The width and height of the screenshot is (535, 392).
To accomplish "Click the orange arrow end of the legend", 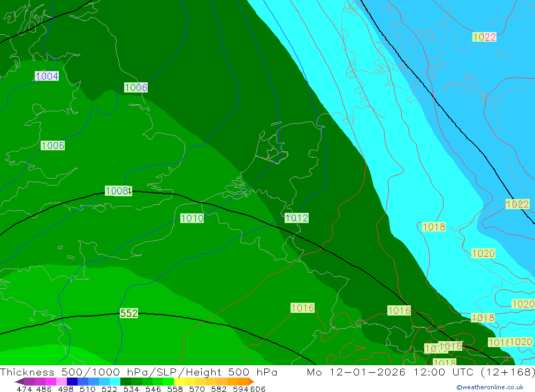I will click(251, 381).
